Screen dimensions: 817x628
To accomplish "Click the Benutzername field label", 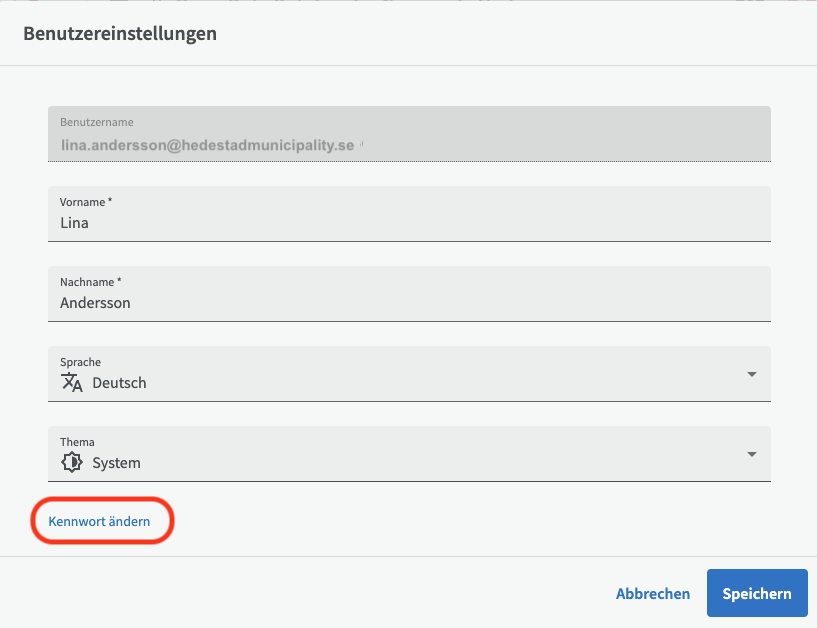I will (96, 122).
